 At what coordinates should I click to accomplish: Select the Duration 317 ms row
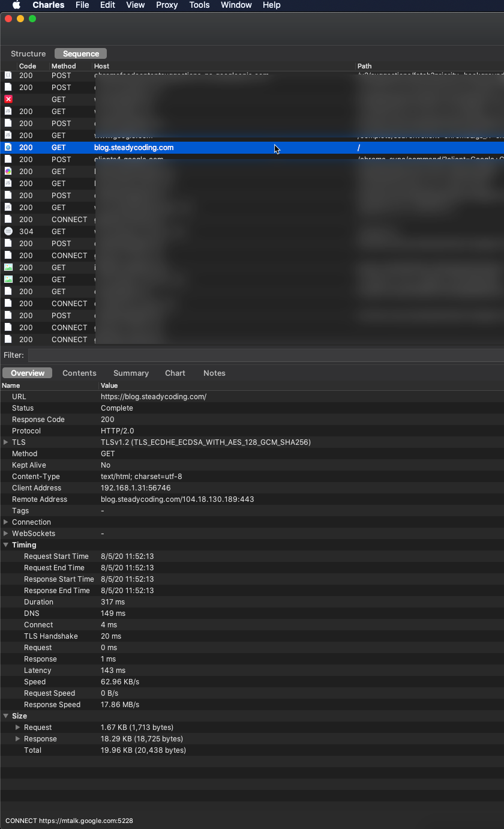click(x=252, y=602)
